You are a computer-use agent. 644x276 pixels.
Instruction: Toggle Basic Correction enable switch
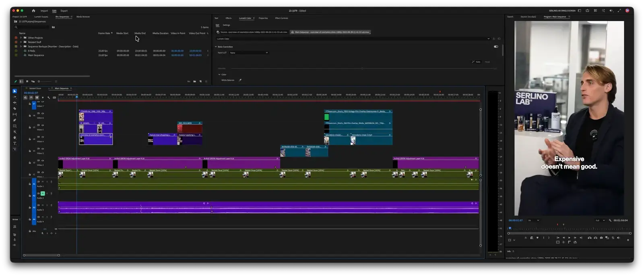[x=496, y=47]
